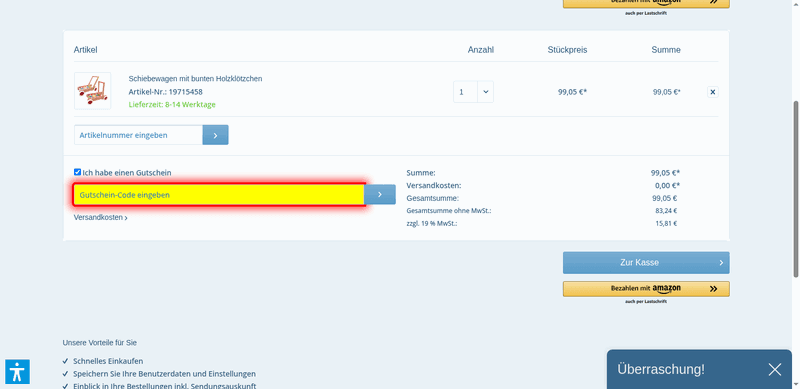Viewport: 800px width, 389px height.
Task: Click the 83,24 € net total
Action: tap(666, 211)
